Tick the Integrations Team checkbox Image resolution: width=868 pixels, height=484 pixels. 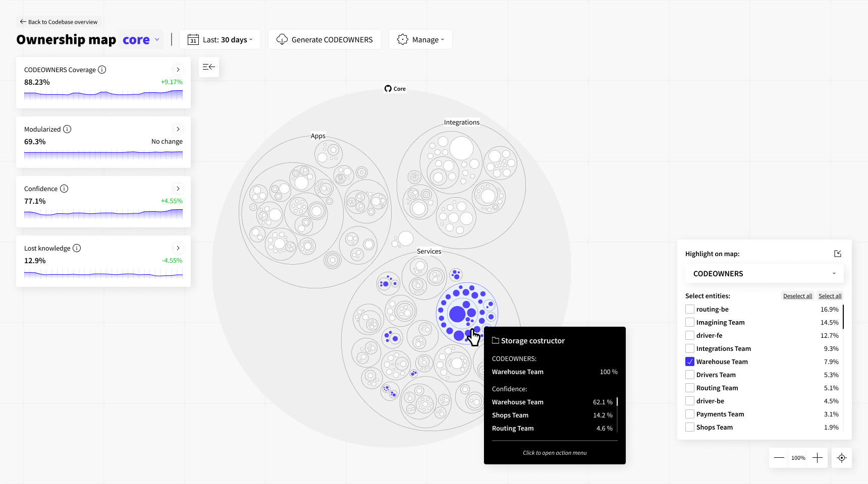pyautogui.click(x=690, y=348)
